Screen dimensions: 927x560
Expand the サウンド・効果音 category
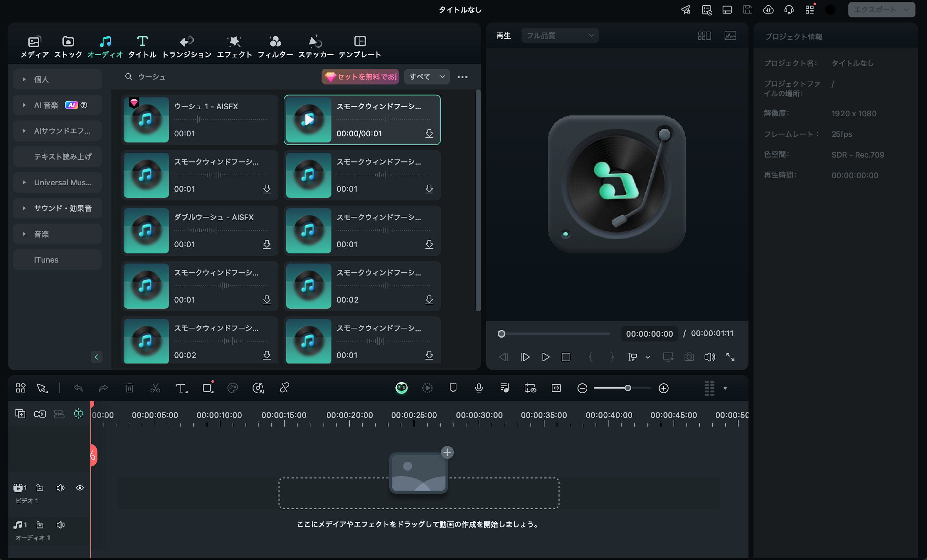point(57,208)
